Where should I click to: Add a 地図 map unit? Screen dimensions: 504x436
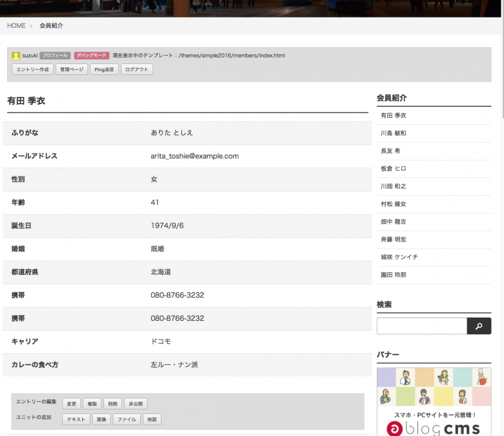click(x=151, y=419)
